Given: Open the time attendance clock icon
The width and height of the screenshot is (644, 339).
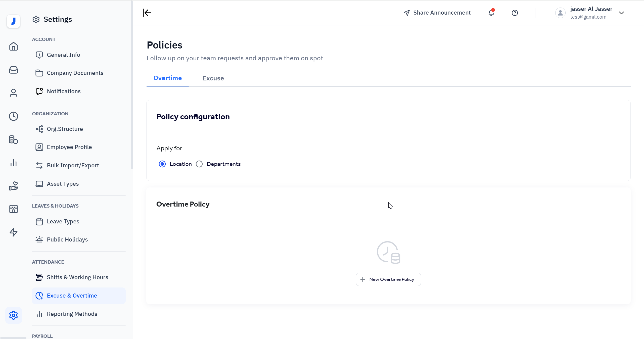Looking at the screenshot, I should click(13, 116).
